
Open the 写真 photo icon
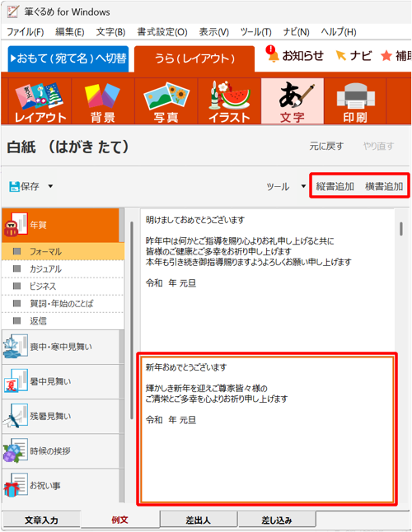click(x=166, y=101)
